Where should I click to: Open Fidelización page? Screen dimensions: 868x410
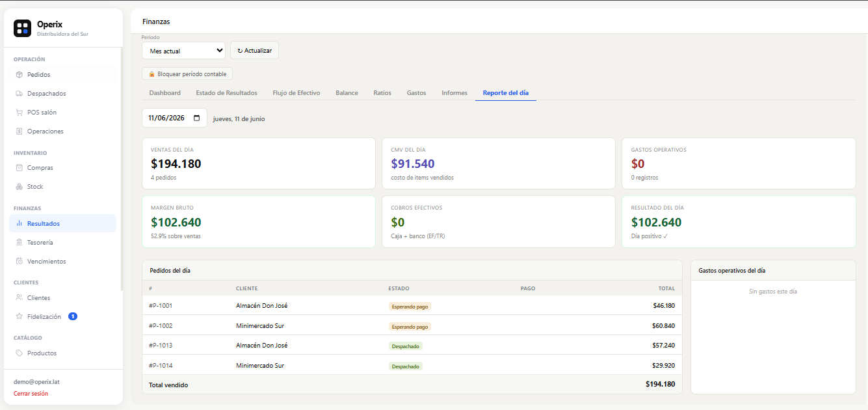click(x=63, y=317)
